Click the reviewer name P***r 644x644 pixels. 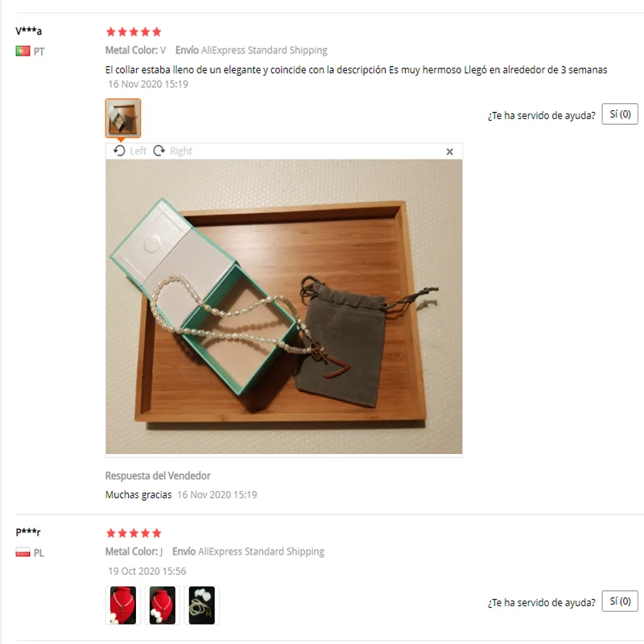click(28, 532)
